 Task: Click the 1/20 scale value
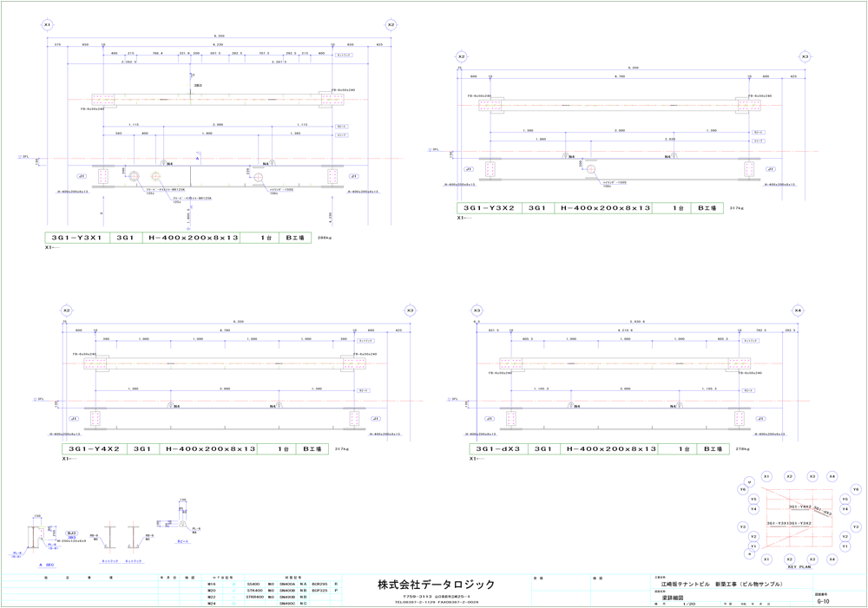pos(689,605)
